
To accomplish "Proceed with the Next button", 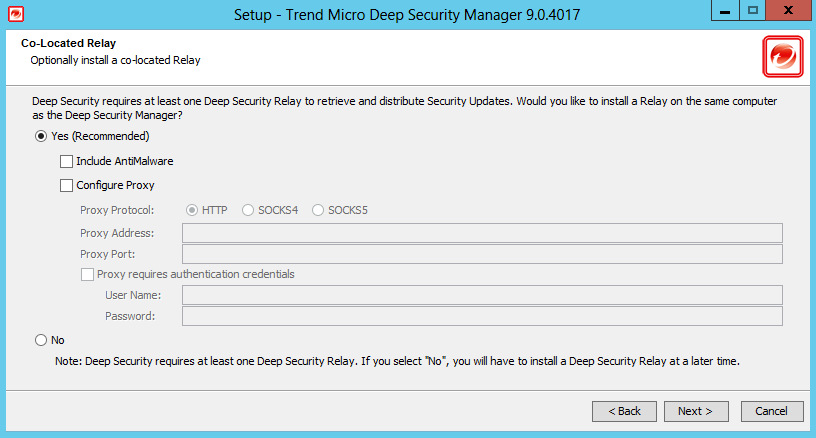I will tap(695, 411).
